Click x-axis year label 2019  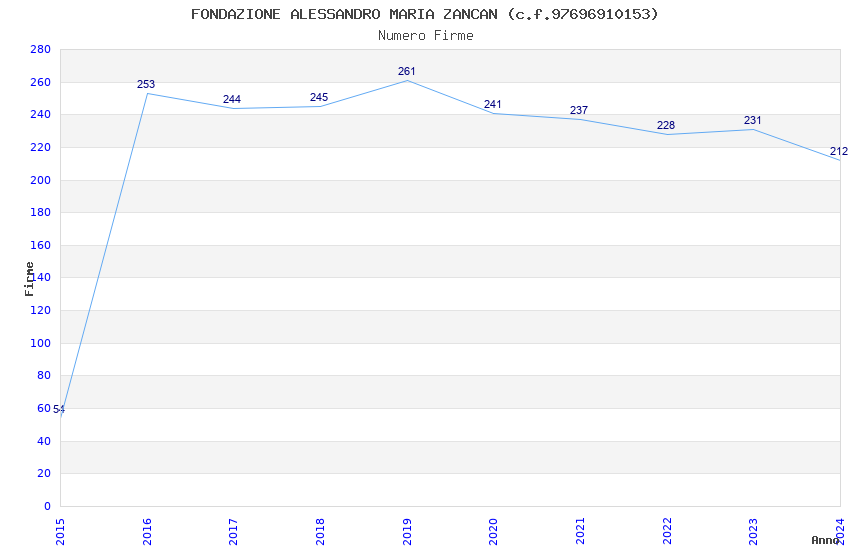pos(407,532)
